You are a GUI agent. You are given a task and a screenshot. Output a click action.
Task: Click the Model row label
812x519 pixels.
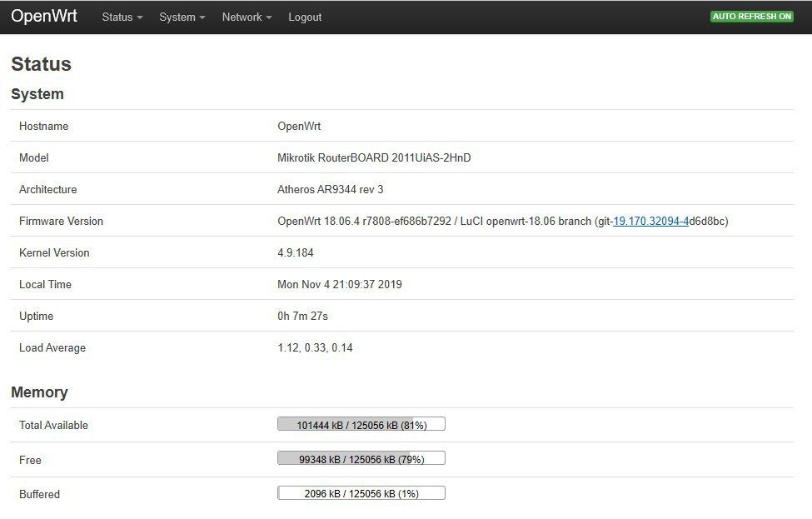pyautogui.click(x=33, y=158)
